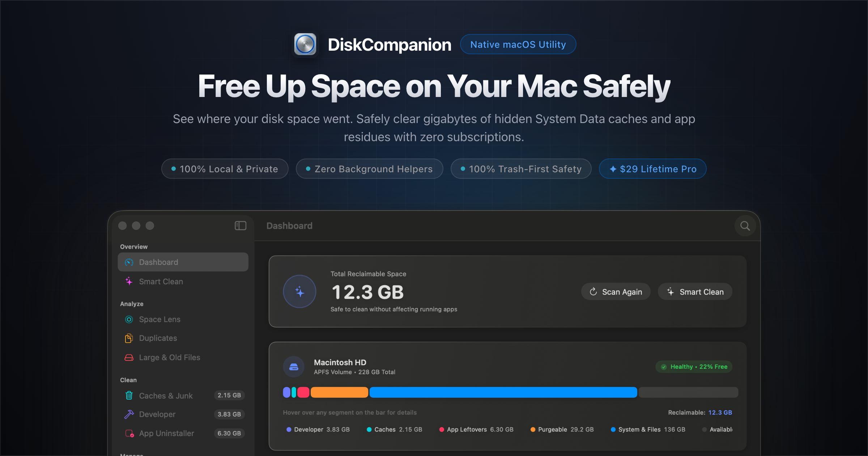
Task: Click the pink App Leftovers bar segment
Action: tap(303, 392)
